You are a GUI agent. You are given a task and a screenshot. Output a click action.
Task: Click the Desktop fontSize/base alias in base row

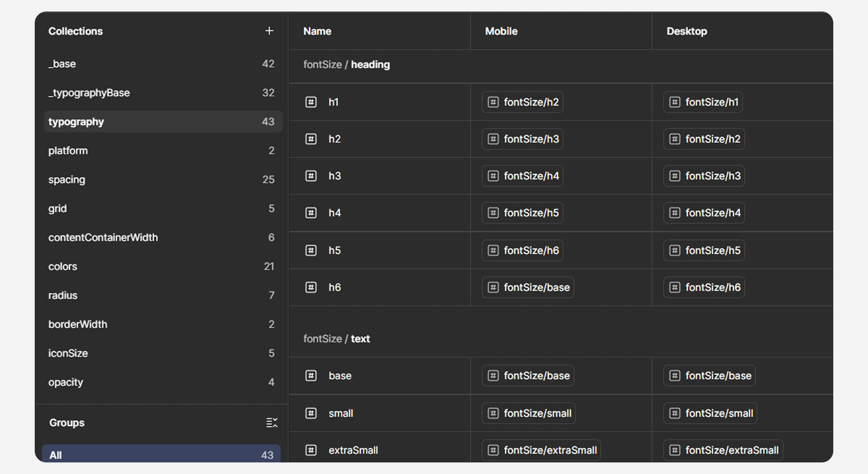(x=710, y=376)
